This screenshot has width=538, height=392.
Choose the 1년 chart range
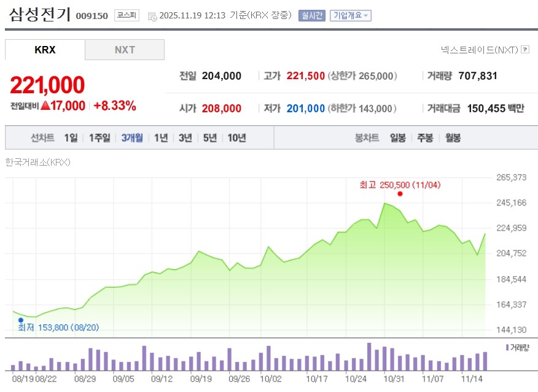[x=161, y=138]
